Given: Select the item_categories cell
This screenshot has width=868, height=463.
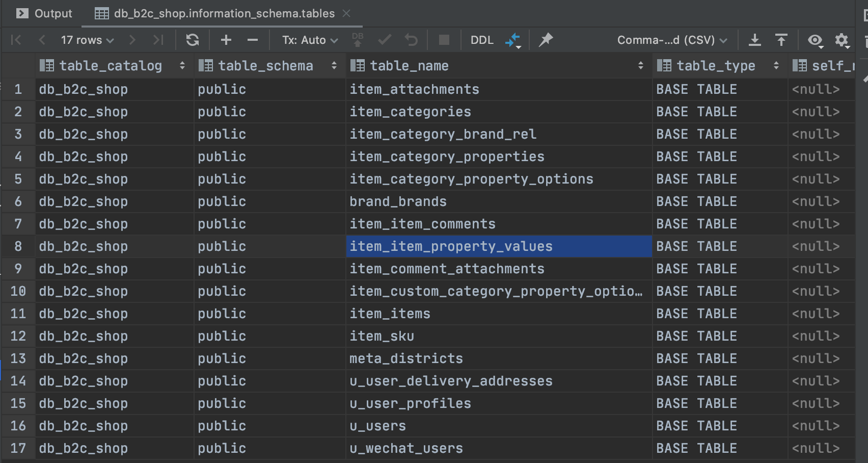Looking at the screenshot, I should tap(499, 112).
